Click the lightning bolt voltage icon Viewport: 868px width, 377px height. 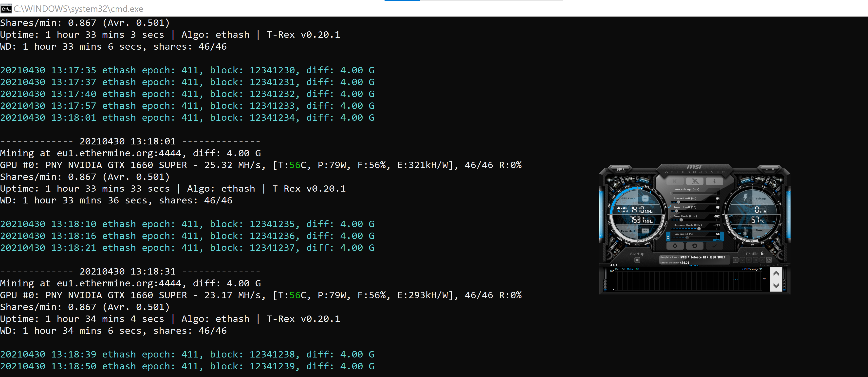tap(745, 198)
